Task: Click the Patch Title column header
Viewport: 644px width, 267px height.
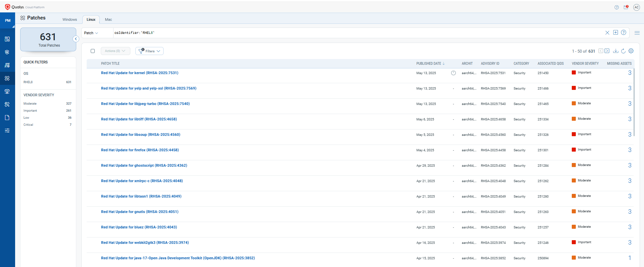Action: click(x=110, y=63)
